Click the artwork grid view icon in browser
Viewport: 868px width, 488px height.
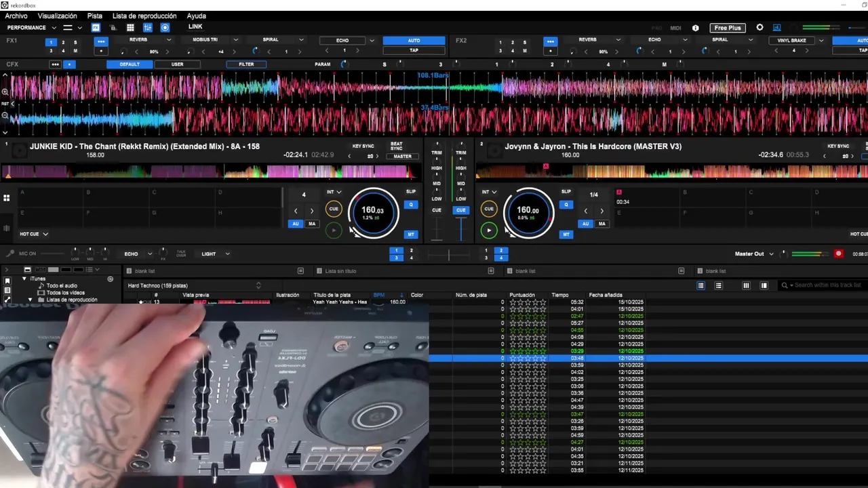(x=764, y=285)
